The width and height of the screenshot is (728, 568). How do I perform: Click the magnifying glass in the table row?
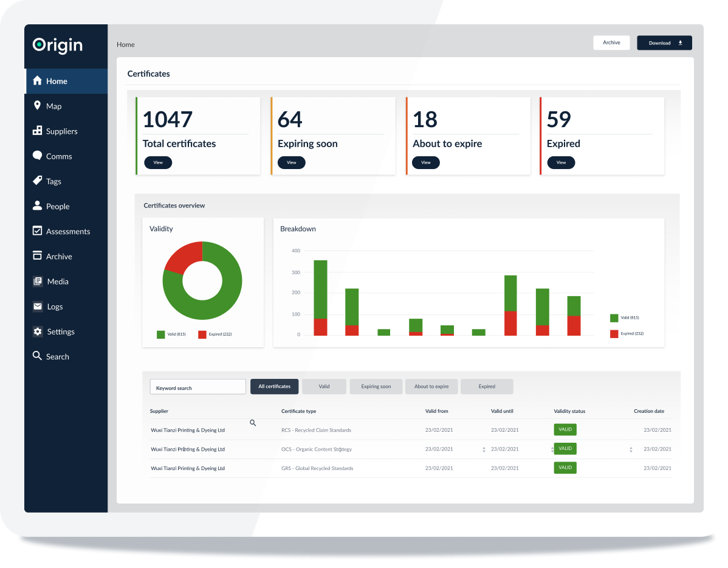click(253, 422)
